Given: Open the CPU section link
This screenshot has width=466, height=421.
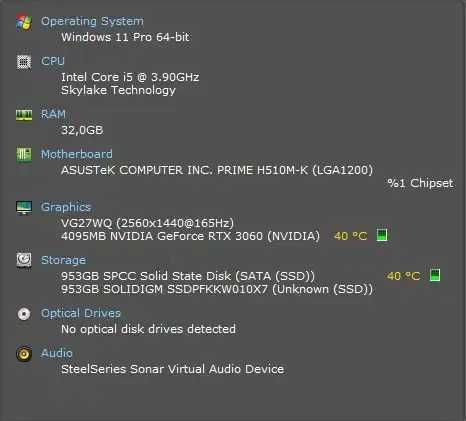Looking at the screenshot, I should [53, 61].
